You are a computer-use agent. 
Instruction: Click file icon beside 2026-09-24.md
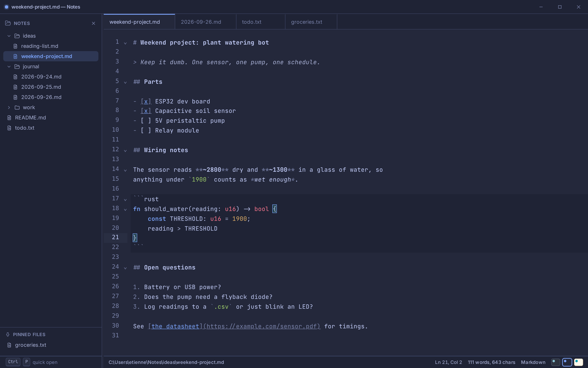tap(15, 77)
